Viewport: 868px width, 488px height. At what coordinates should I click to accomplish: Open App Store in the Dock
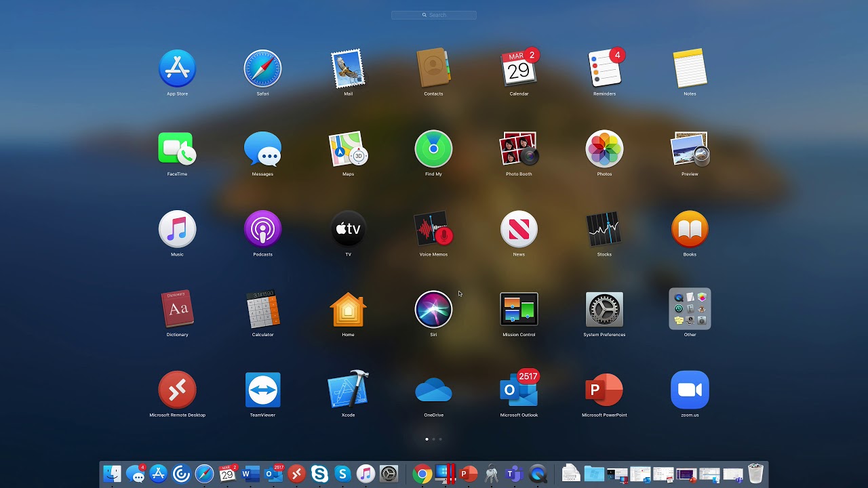click(159, 473)
